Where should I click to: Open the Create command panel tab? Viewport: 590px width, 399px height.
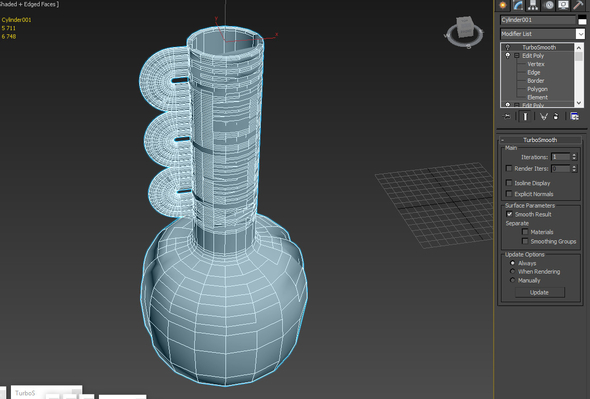pos(503,5)
